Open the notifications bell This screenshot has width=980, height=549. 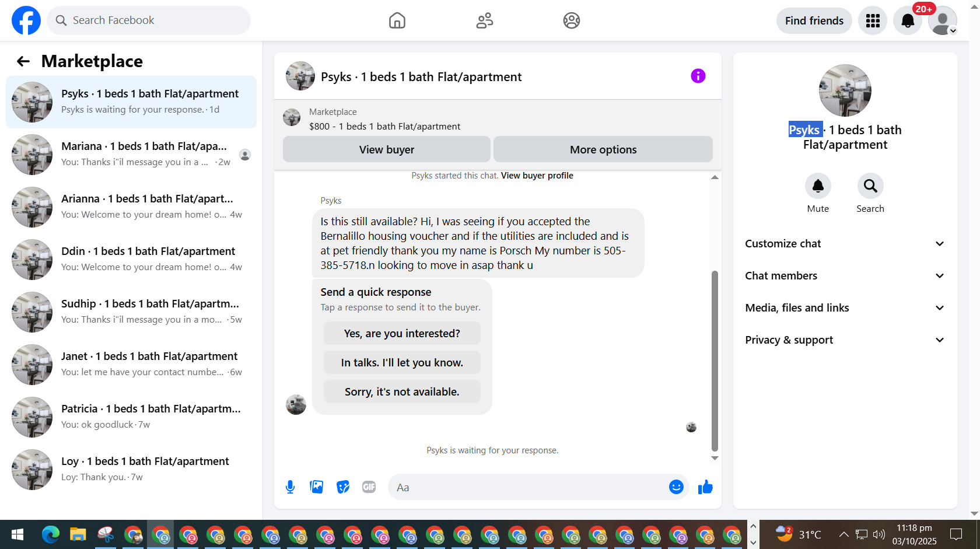(908, 20)
